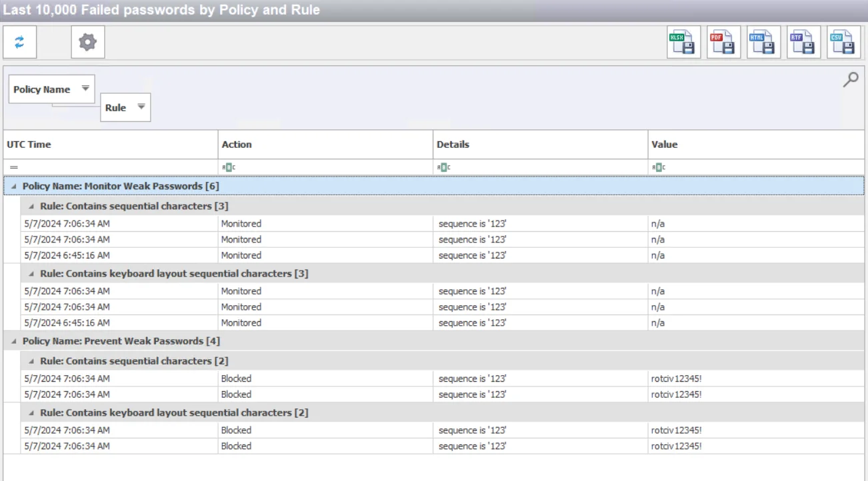Click the Last 10,000 Failed passwords title bar
This screenshot has height=481, width=868.
point(434,10)
